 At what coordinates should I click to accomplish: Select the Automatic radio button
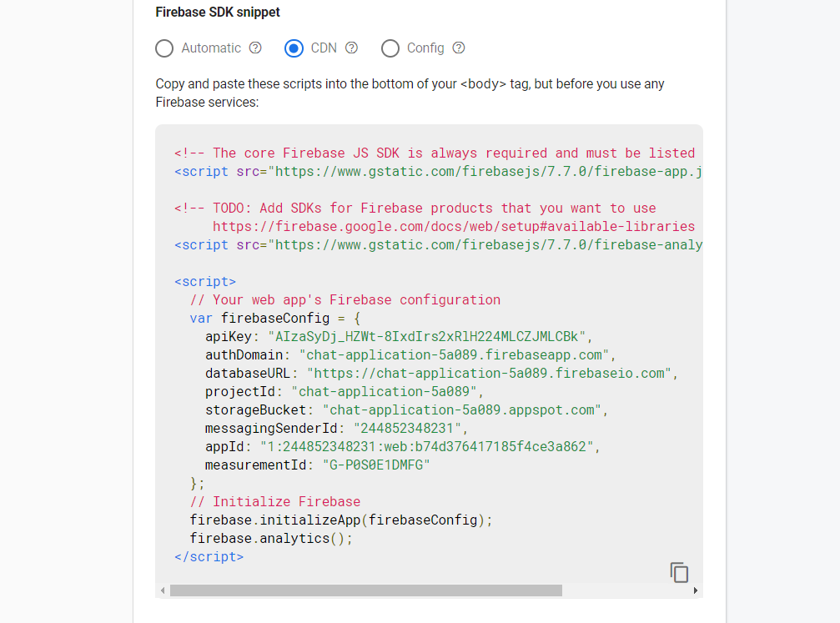[164, 48]
